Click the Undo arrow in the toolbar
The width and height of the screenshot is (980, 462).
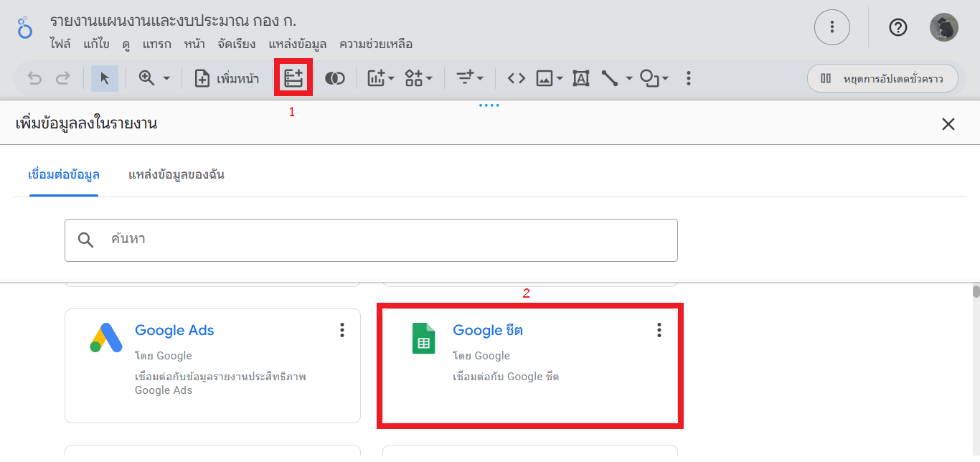coord(34,79)
